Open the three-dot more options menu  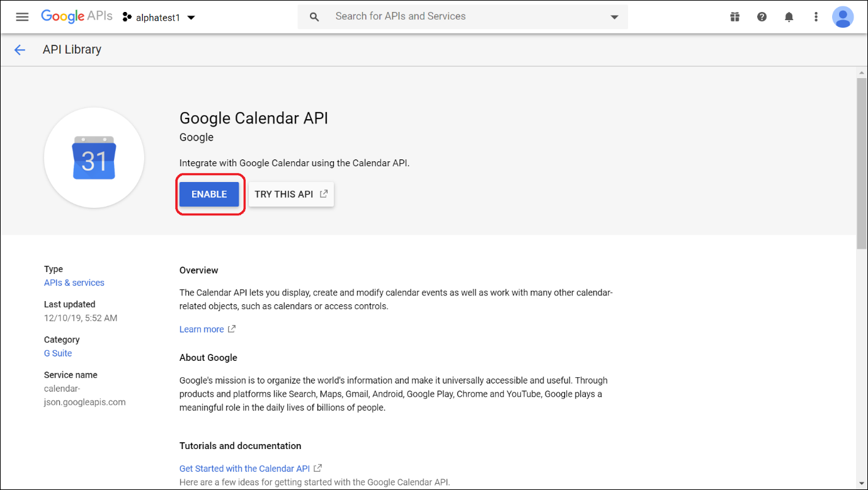(x=816, y=17)
